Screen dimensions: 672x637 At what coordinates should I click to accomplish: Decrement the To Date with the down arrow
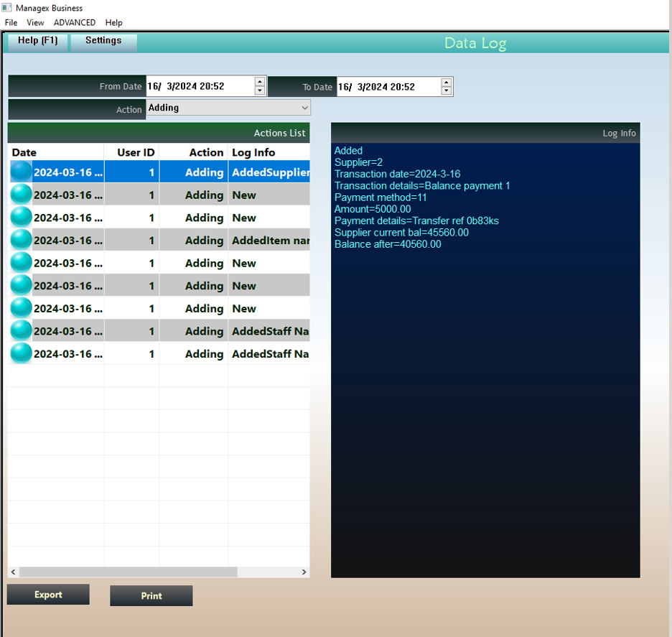coord(446,90)
